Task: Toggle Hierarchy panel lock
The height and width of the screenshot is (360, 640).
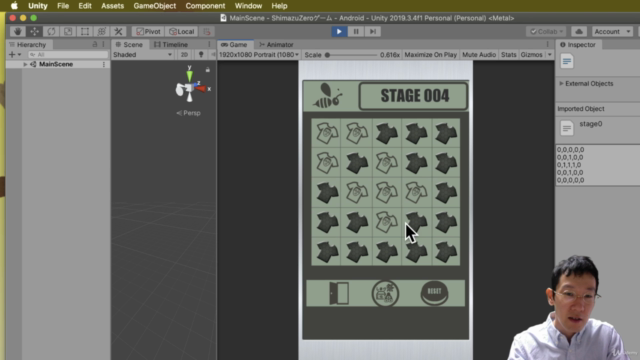Action: (95, 44)
